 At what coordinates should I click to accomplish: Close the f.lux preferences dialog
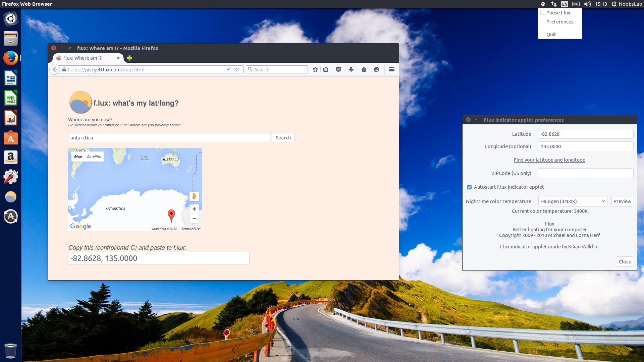(625, 262)
